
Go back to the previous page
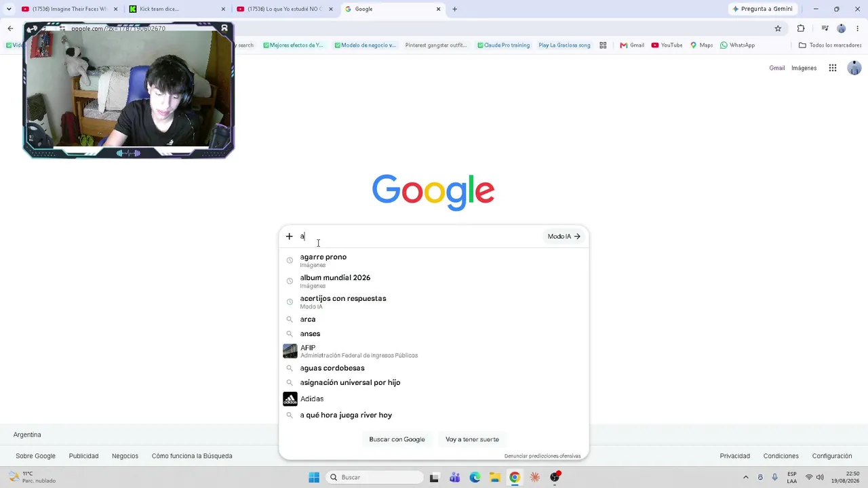(x=10, y=28)
